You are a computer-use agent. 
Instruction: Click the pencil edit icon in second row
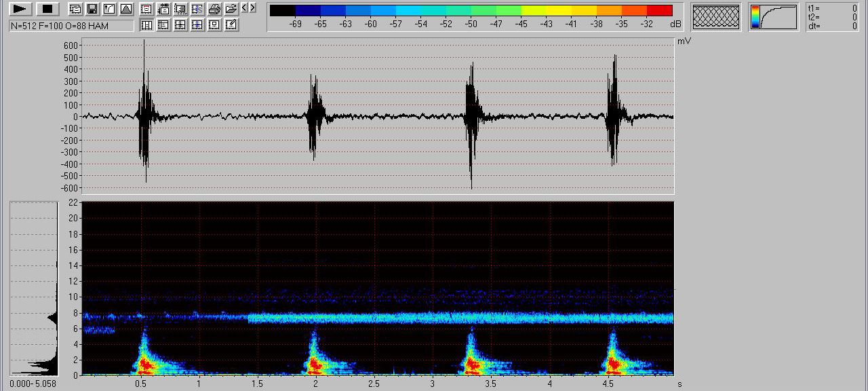point(231,25)
